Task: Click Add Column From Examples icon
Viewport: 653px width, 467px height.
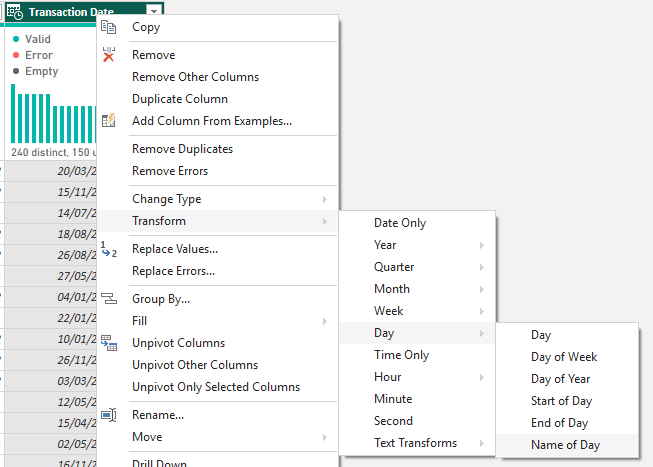Action: tap(109, 121)
